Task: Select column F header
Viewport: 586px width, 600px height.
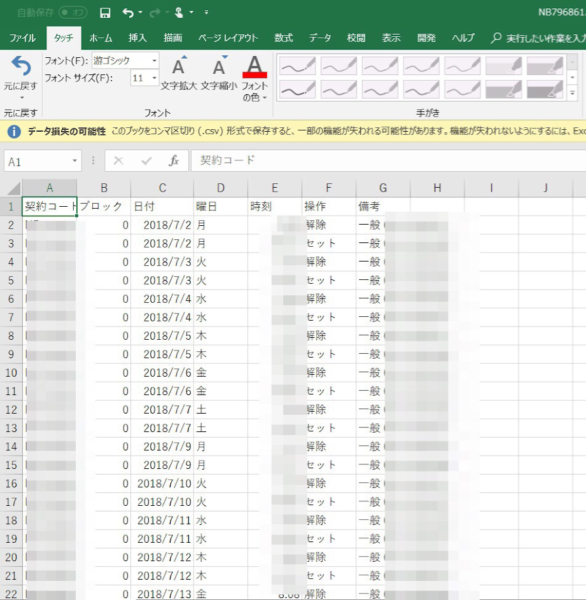Action: pos(328,188)
